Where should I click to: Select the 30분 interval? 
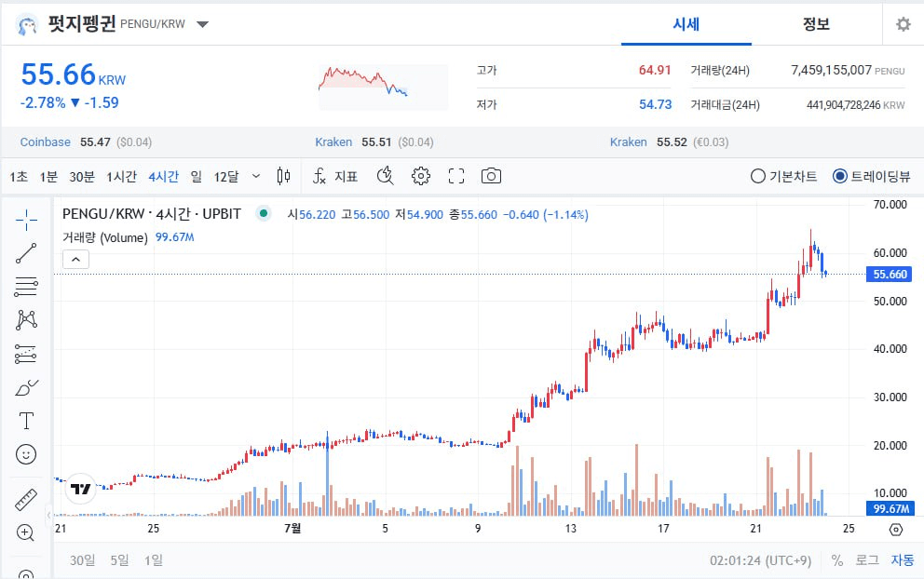click(x=82, y=177)
